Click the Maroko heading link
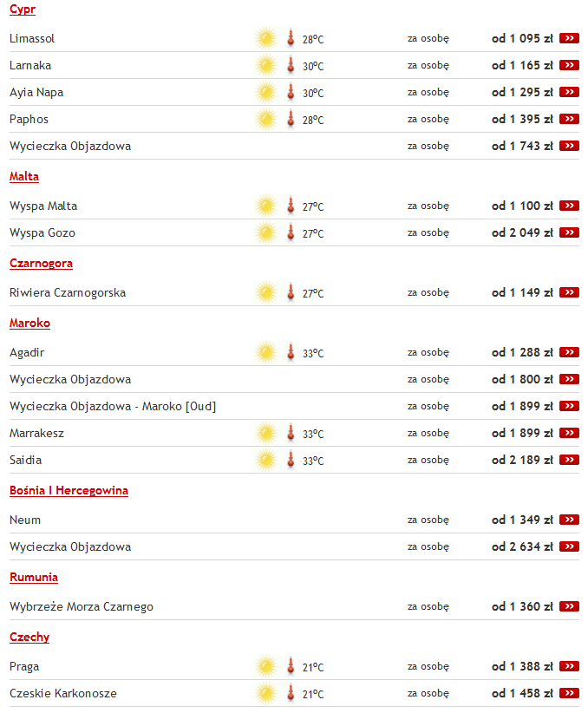The height and width of the screenshot is (713, 588). (29, 323)
